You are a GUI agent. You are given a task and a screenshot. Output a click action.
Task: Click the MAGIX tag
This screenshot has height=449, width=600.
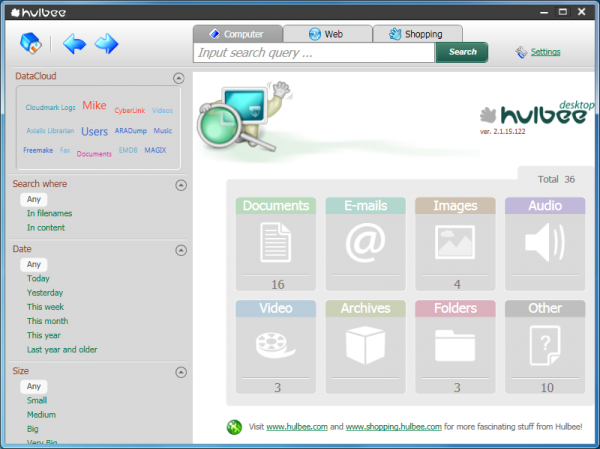coord(155,150)
